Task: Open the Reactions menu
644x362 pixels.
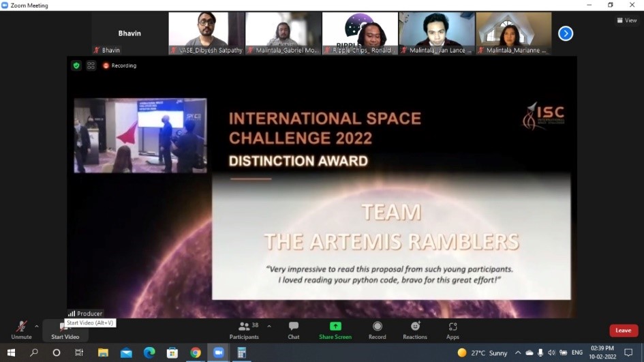Action: (415, 331)
